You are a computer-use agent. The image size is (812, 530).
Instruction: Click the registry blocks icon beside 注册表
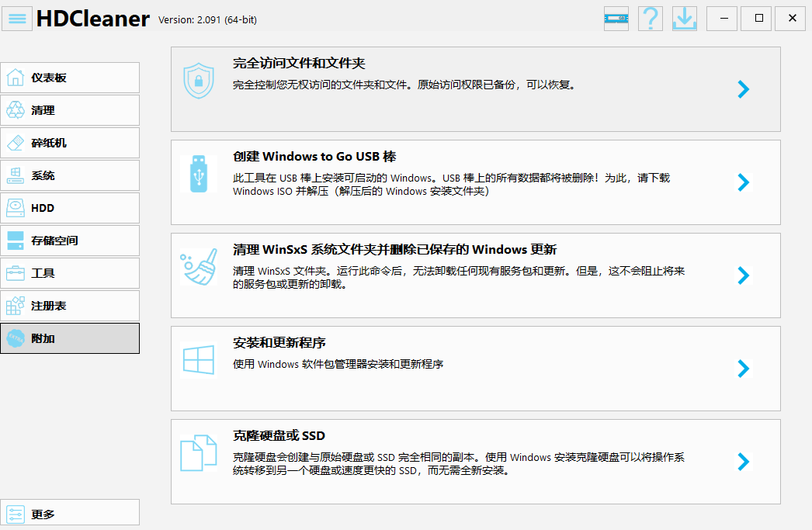[16, 306]
